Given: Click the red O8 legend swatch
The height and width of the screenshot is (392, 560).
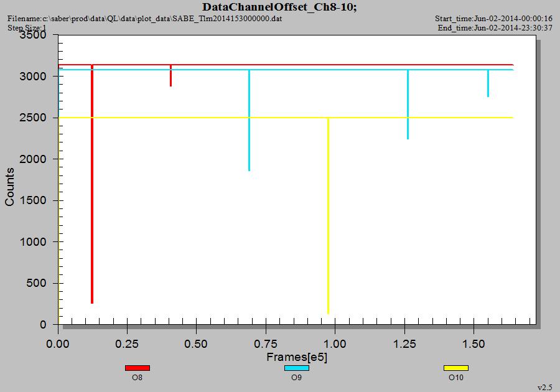Looking at the screenshot, I should [137, 368].
